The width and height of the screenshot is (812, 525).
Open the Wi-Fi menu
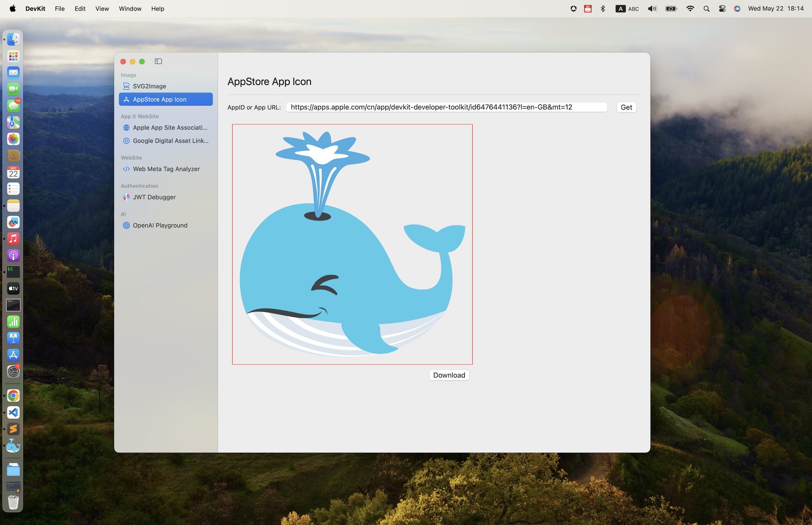pyautogui.click(x=690, y=9)
